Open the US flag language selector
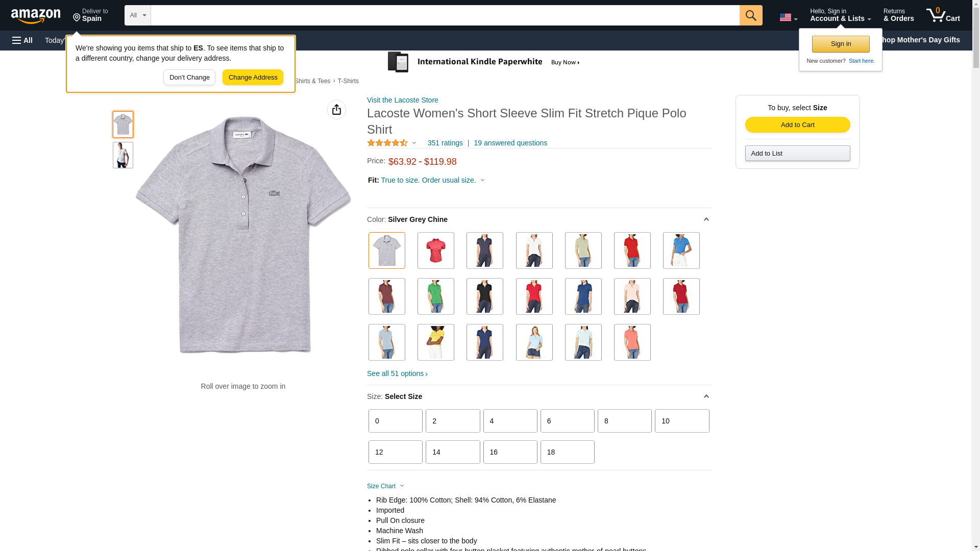980x551 pixels. tap(788, 17)
